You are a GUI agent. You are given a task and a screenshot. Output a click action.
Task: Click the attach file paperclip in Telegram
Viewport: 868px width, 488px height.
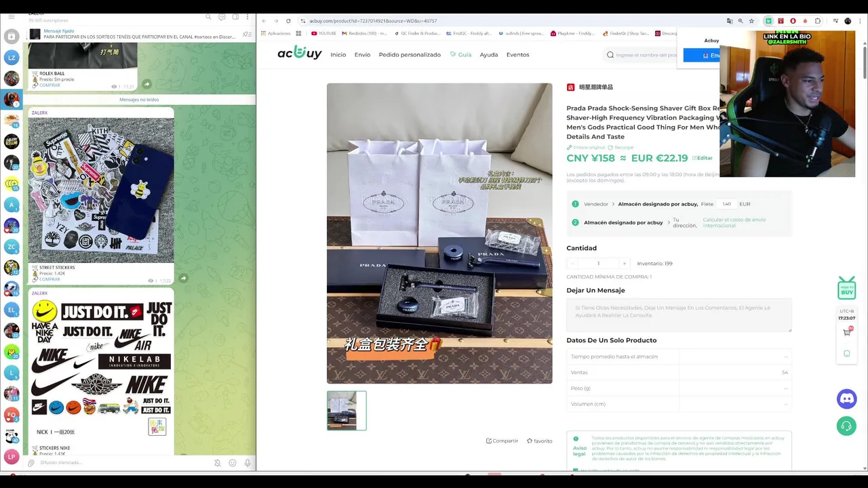click(31, 463)
